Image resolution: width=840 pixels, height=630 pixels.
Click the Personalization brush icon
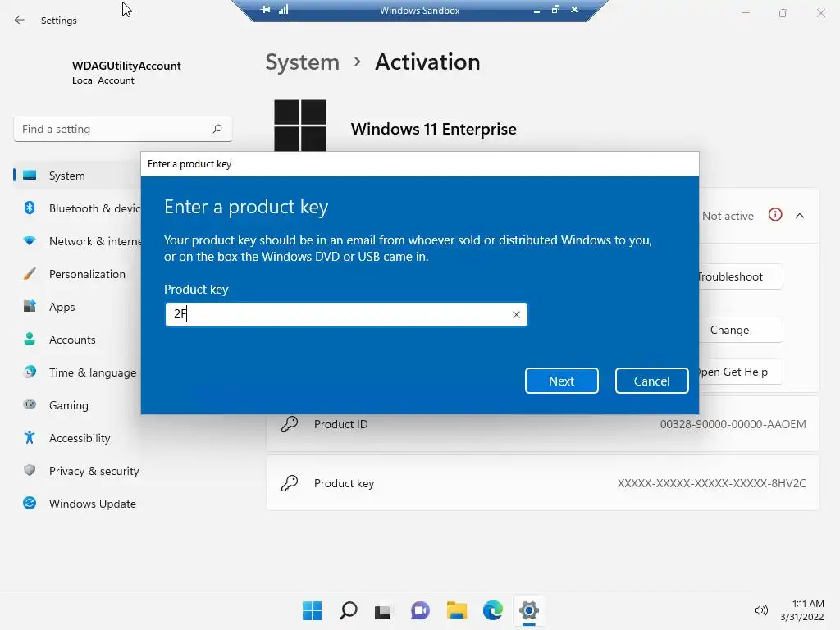[30, 274]
